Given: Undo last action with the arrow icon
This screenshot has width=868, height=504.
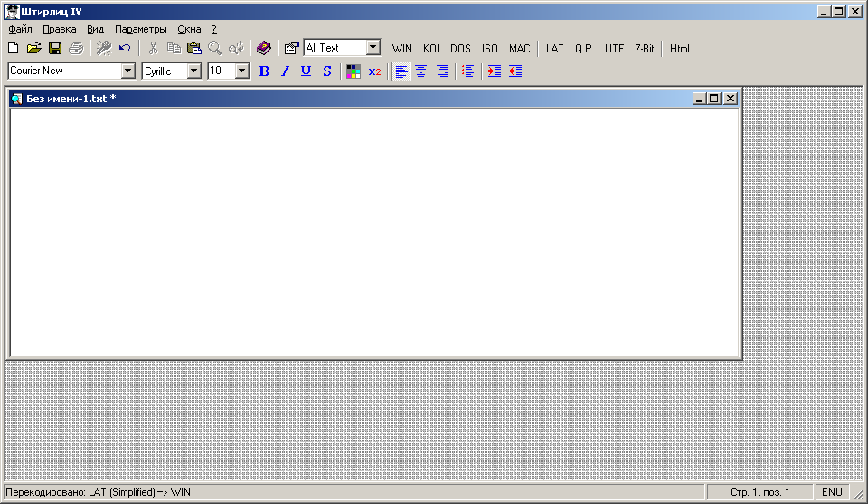Looking at the screenshot, I should pyautogui.click(x=125, y=48).
